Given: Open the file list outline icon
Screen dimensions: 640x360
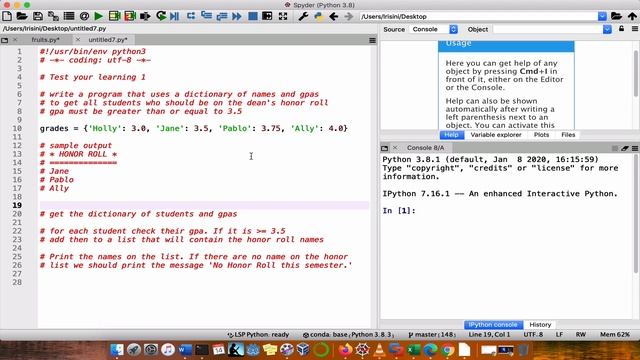Looking at the screenshot, I should [69, 16].
